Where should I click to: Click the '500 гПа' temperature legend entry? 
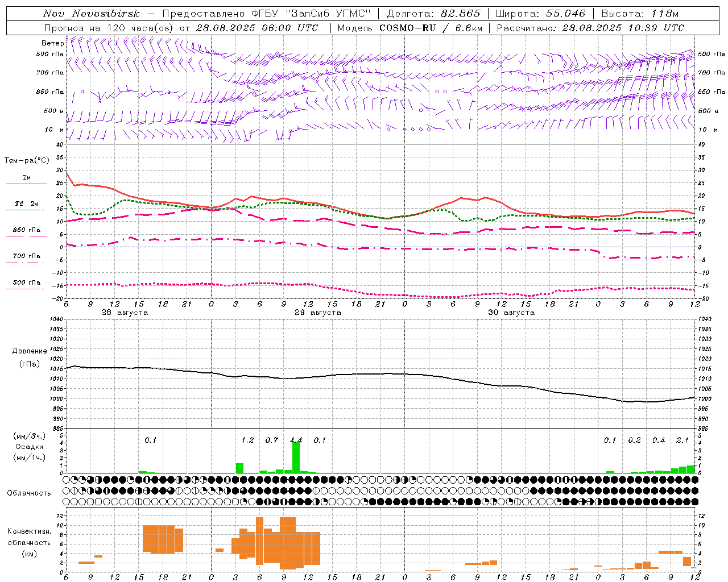(27, 282)
